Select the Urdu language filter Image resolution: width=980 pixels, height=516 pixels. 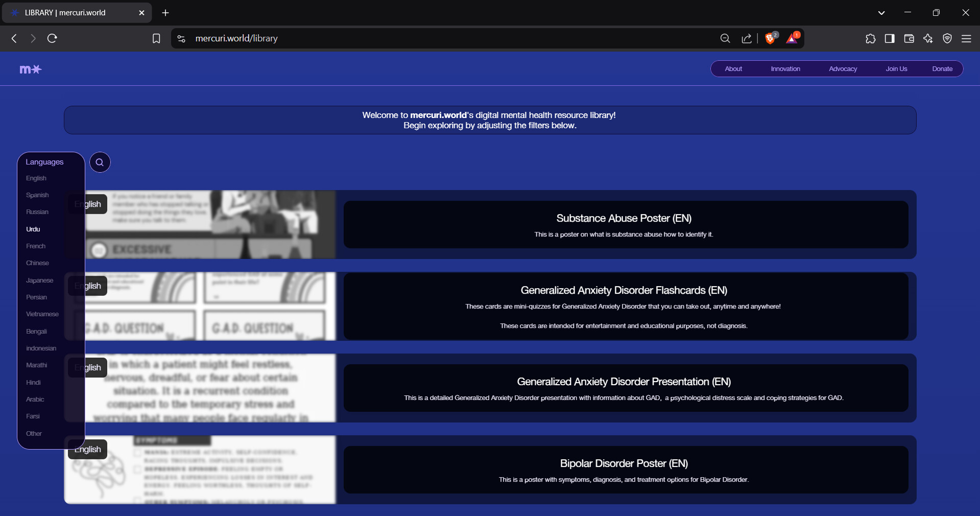(33, 229)
